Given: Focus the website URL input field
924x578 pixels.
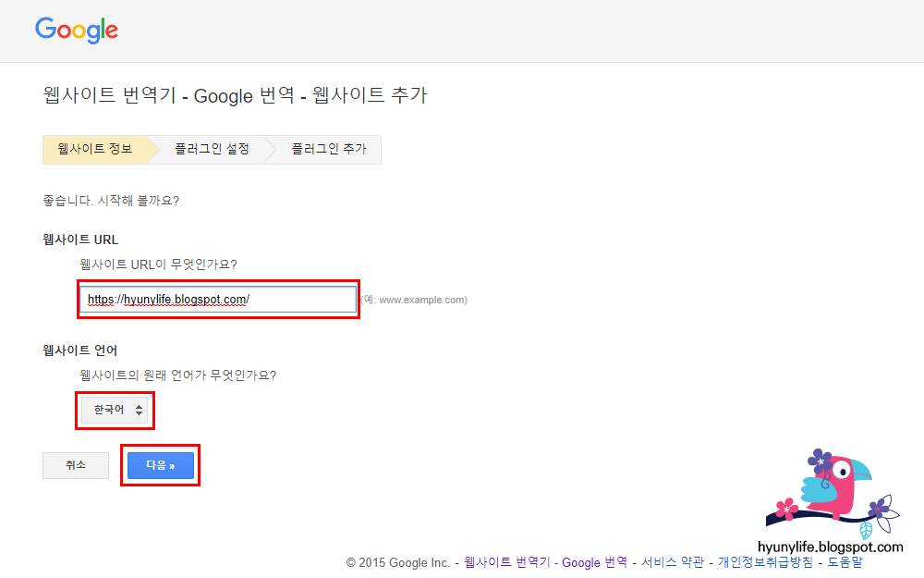Looking at the screenshot, I should [218, 300].
